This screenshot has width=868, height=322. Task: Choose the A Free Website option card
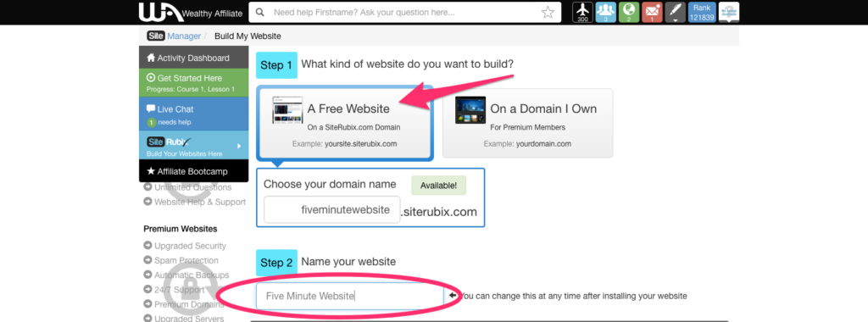coord(345,123)
